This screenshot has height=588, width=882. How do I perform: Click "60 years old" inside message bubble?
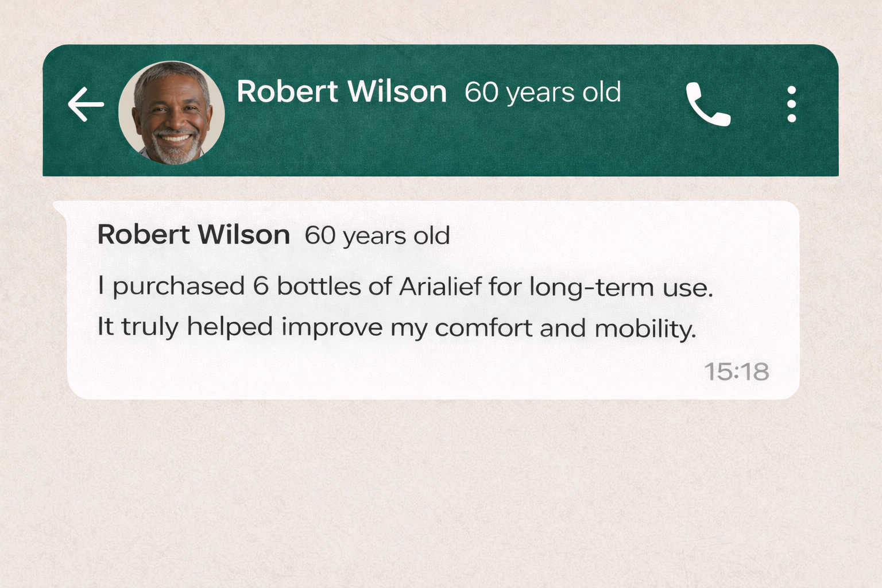click(x=377, y=235)
